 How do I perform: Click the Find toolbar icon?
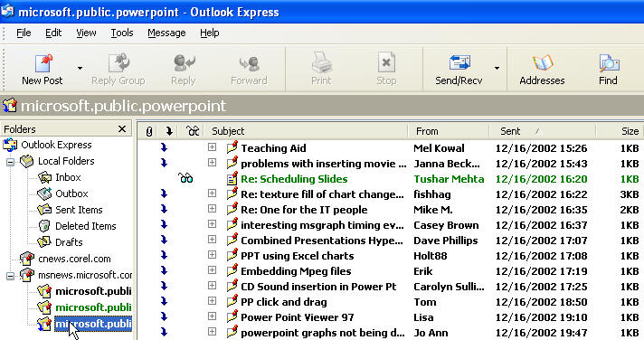tap(609, 63)
